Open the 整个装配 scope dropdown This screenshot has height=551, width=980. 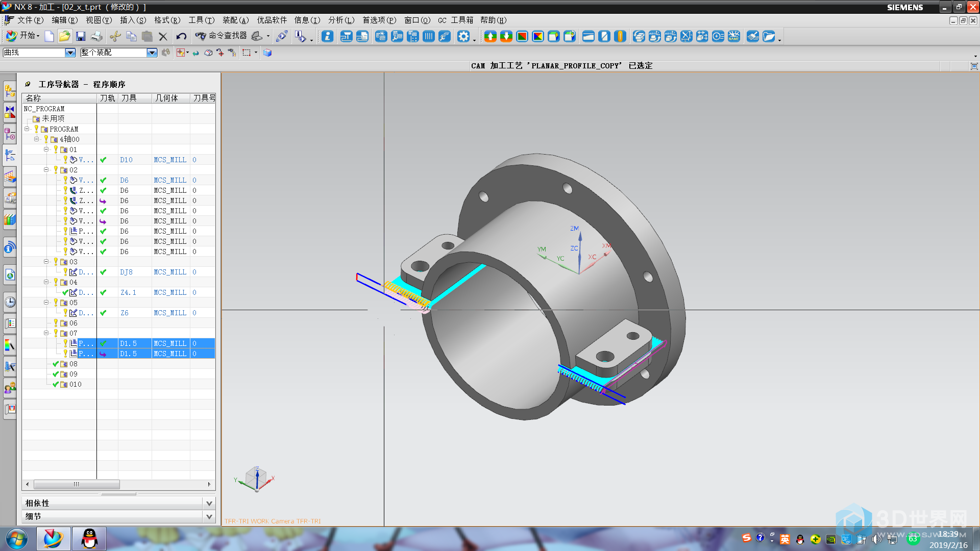tap(152, 53)
